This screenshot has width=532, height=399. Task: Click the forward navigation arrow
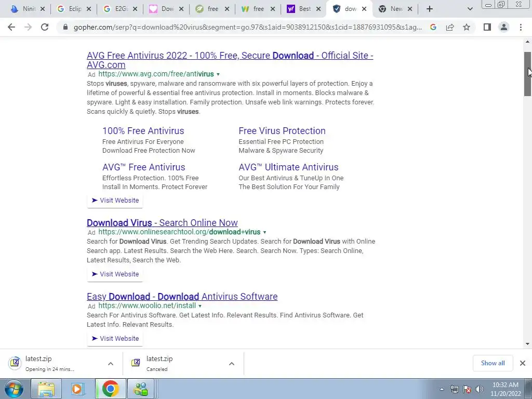pyautogui.click(x=28, y=27)
